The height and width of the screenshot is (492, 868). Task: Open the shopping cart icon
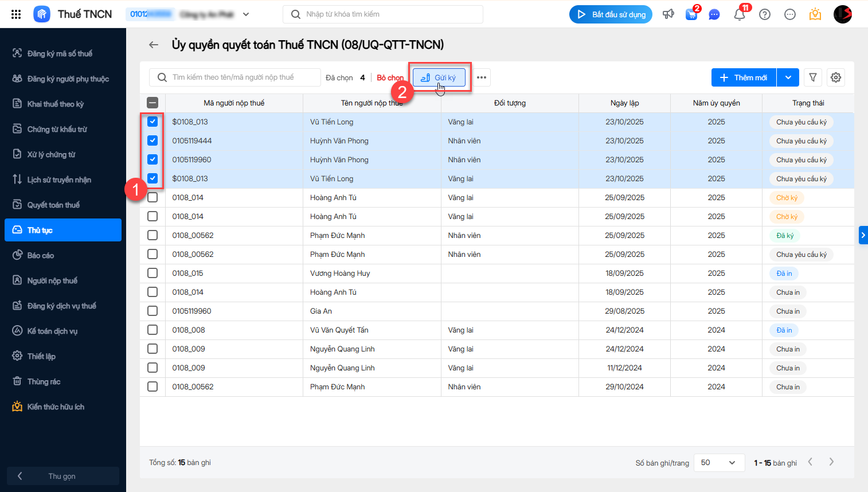691,14
